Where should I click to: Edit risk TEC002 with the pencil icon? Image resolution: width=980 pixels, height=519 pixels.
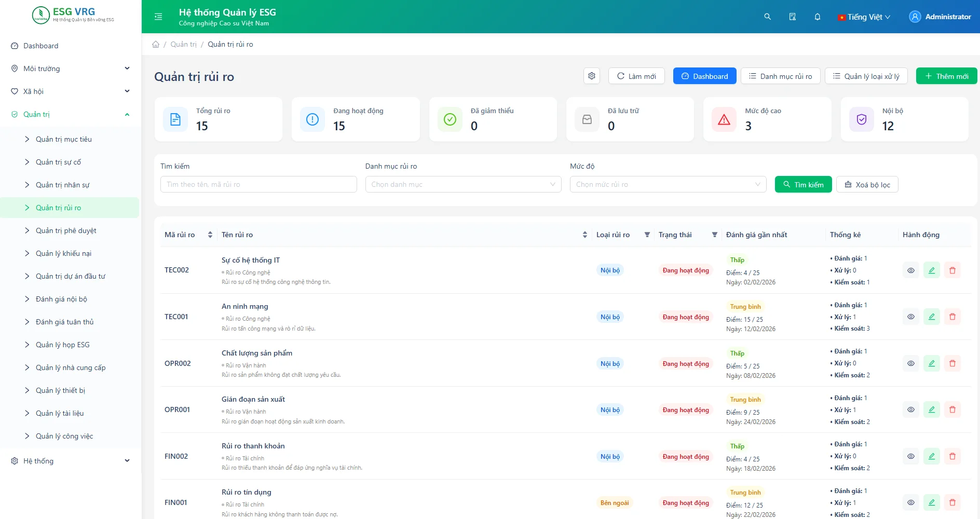[x=932, y=270]
